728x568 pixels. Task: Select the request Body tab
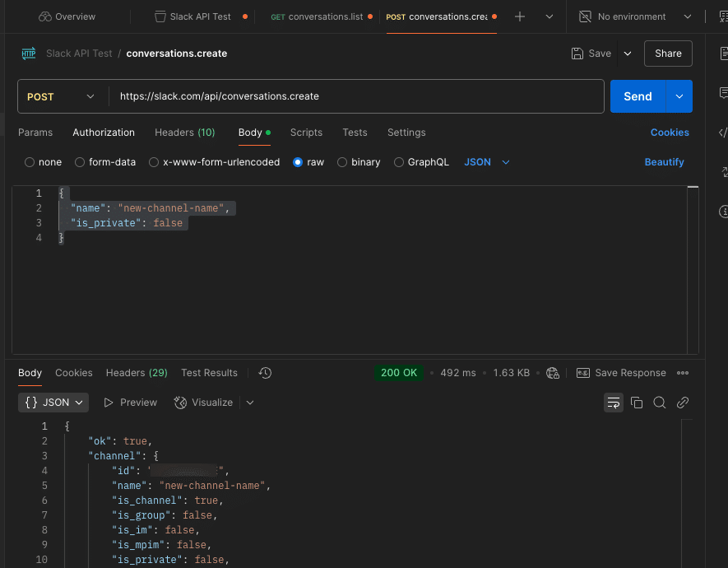tap(254, 133)
